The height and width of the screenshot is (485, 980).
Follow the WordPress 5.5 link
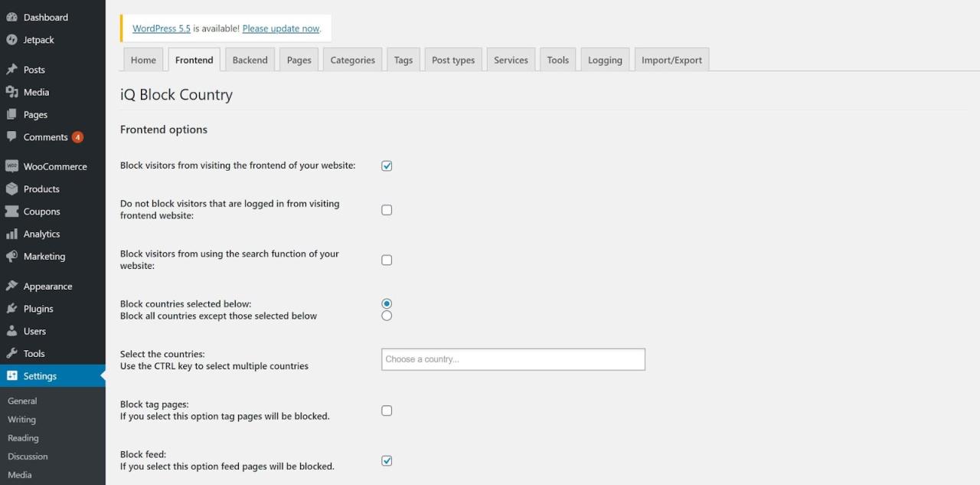pos(162,28)
